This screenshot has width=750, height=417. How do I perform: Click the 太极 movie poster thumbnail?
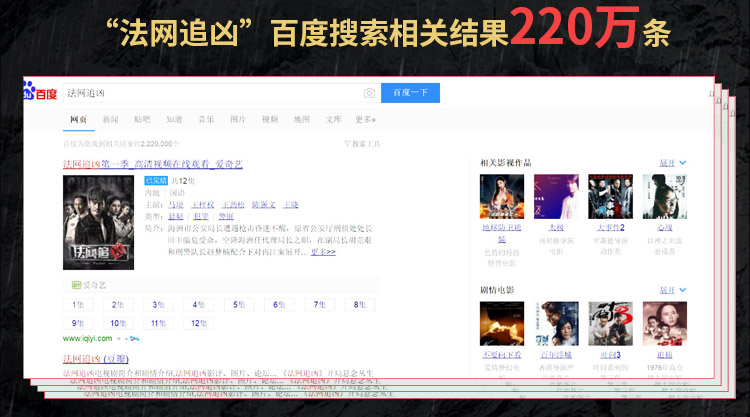(x=556, y=197)
